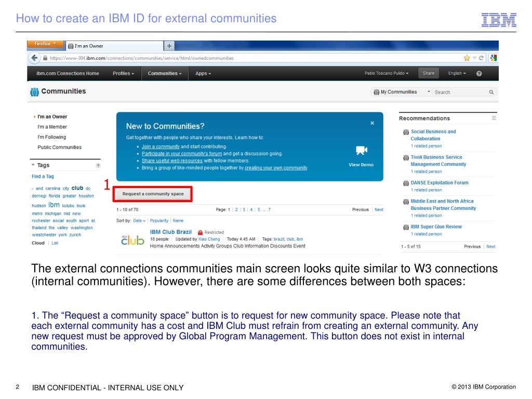Open Pablo Toscano Pulido user menu
Screen dimensions: 532x399
click(387, 73)
